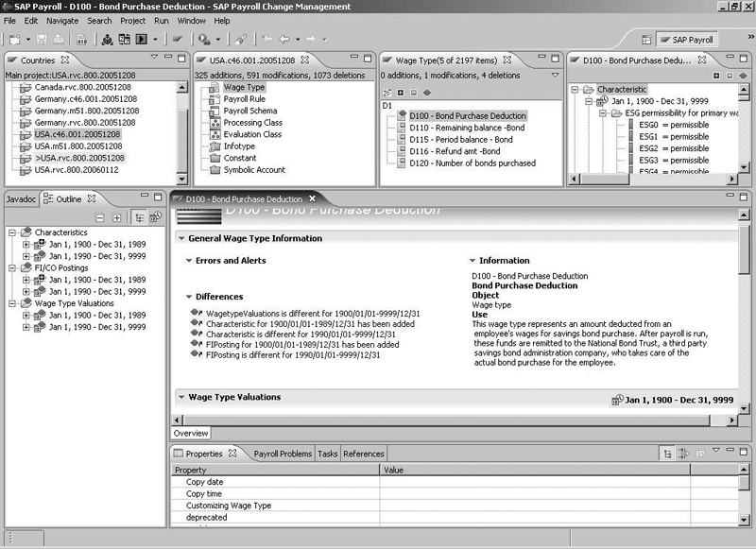Open the File menu
Viewport: 756px width, 549px height.
9,21
